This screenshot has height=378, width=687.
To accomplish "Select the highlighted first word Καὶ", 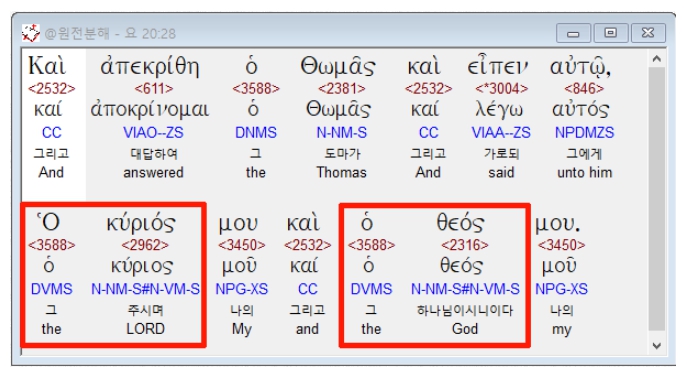I will pos(47,67).
